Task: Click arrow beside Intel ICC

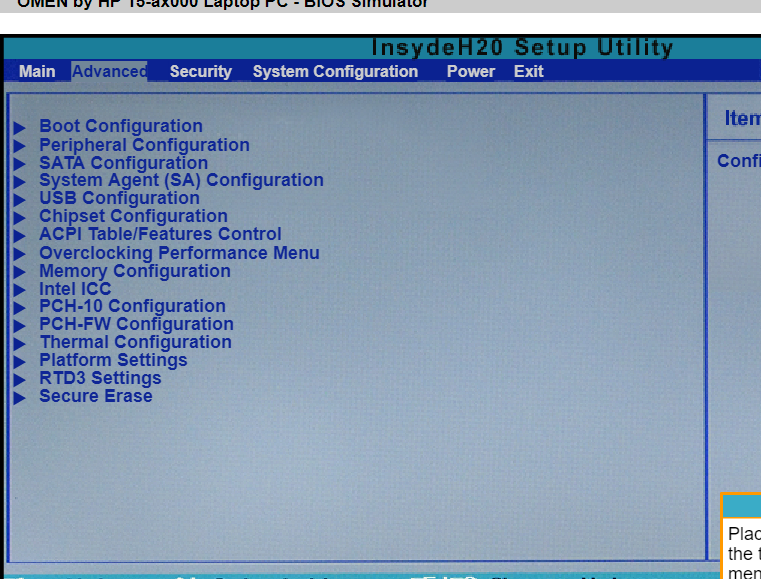Action: click(19, 290)
